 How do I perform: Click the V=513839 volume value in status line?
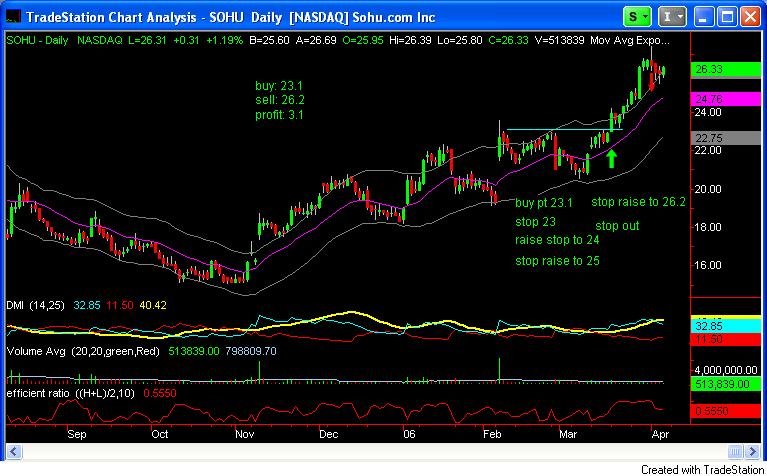pos(558,41)
